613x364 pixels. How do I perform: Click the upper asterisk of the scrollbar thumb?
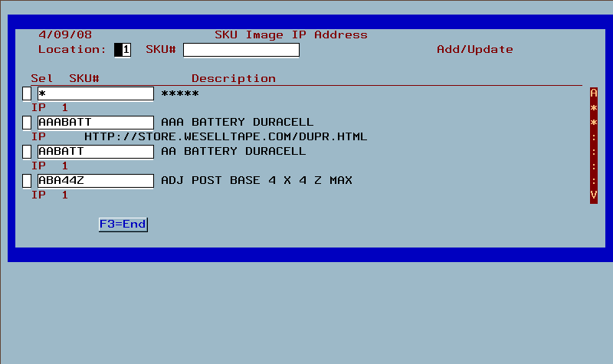(x=593, y=108)
